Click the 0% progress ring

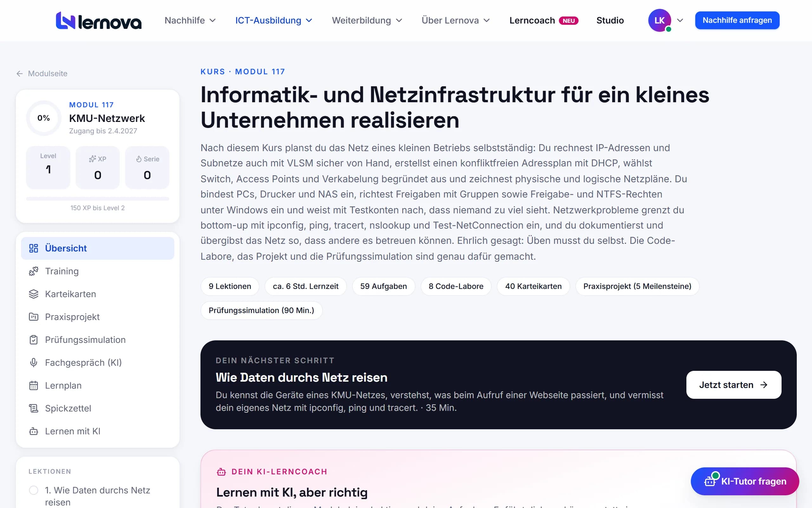pos(44,118)
